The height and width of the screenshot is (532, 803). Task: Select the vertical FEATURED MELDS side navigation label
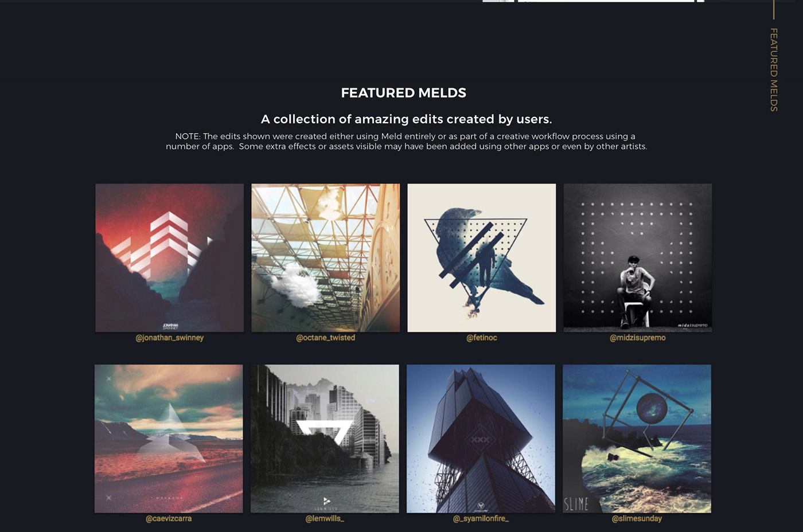(x=774, y=69)
